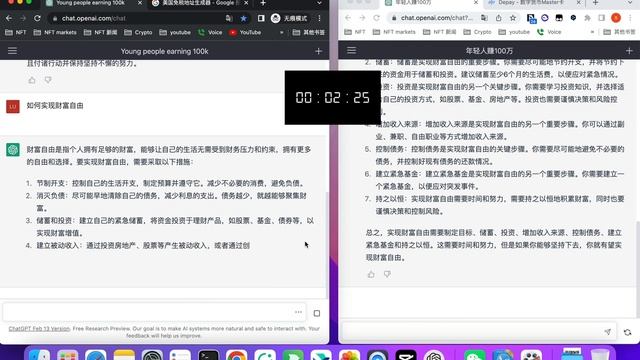Close the Google tab in left window
Viewport: 640px width, 360px height.
pyautogui.click(x=246, y=3)
